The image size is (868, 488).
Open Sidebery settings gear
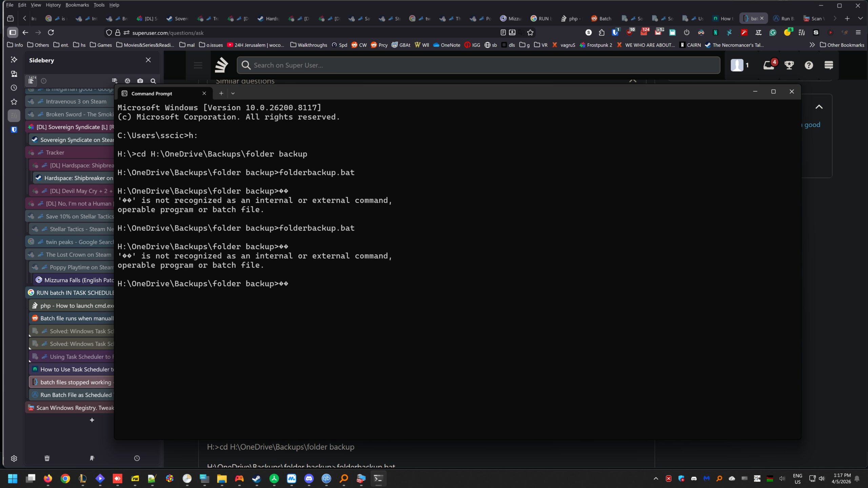point(127,81)
